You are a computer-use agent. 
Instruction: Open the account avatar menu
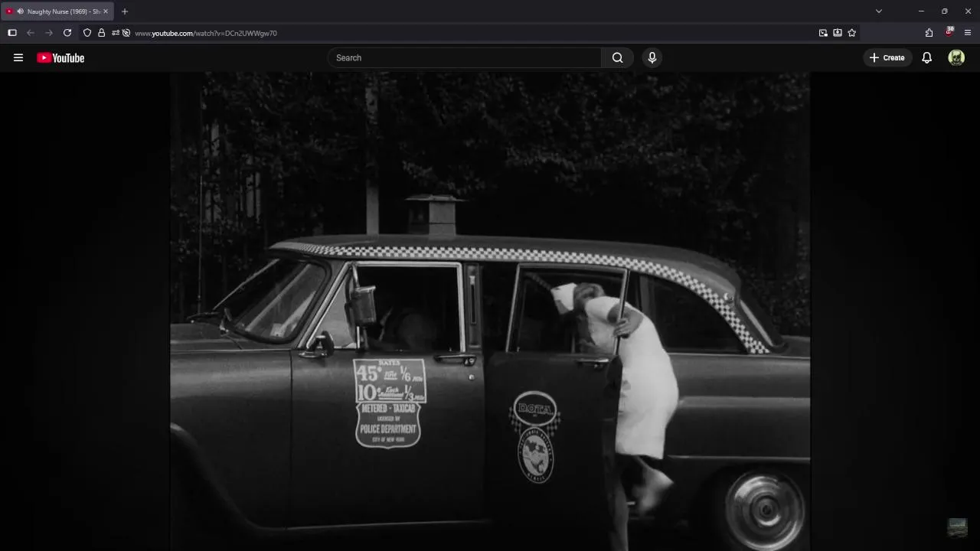pos(956,57)
